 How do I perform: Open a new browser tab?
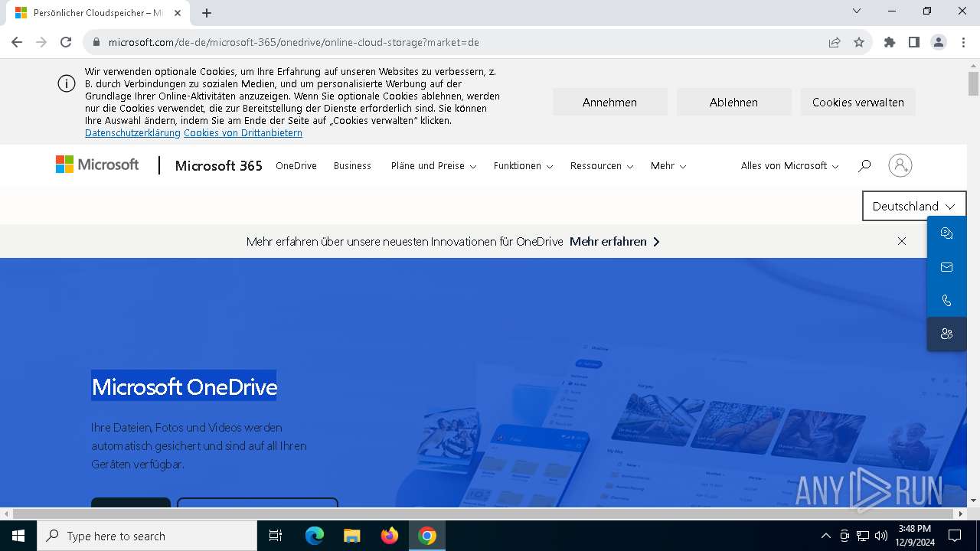pyautogui.click(x=207, y=12)
